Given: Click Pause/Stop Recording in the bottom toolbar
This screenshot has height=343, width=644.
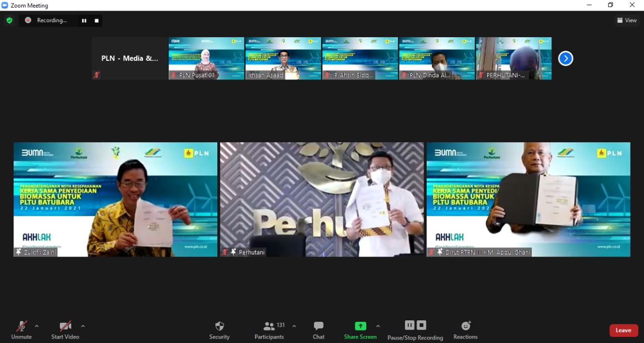Looking at the screenshot, I should (x=415, y=330).
